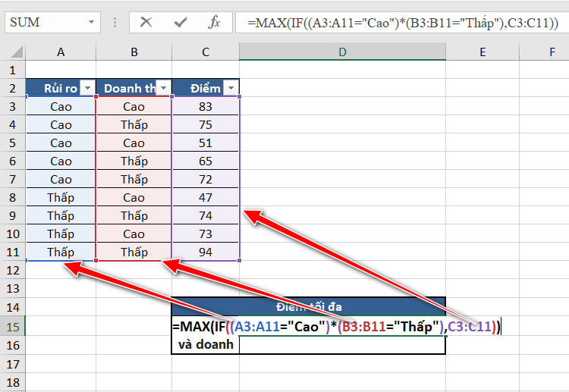This screenshot has width=569, height=392.
Task: Open the Rủi ro filter dropdown
Action: (87, 88)
